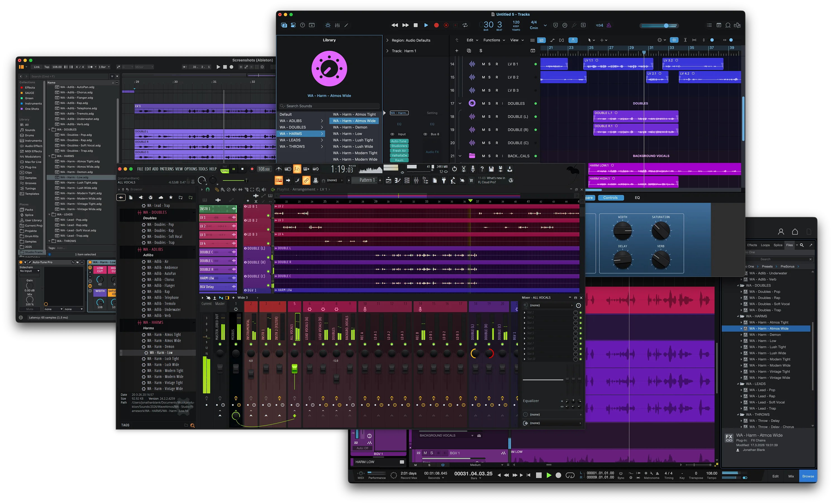Open Logic's Edit menu in tracks area
This screenshot has width=833, height=504.
click(472, 40)
